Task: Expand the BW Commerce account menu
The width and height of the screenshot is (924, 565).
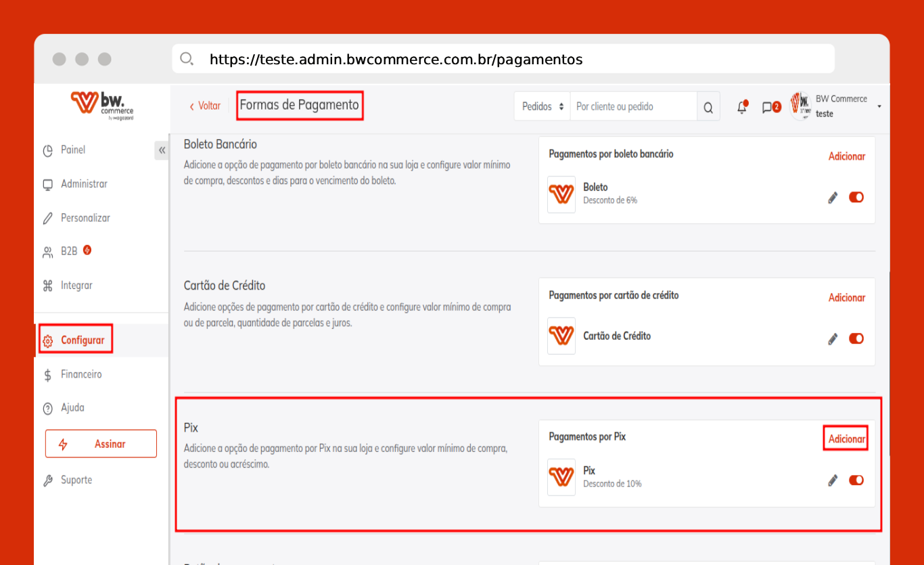Action: coord(879,107)
